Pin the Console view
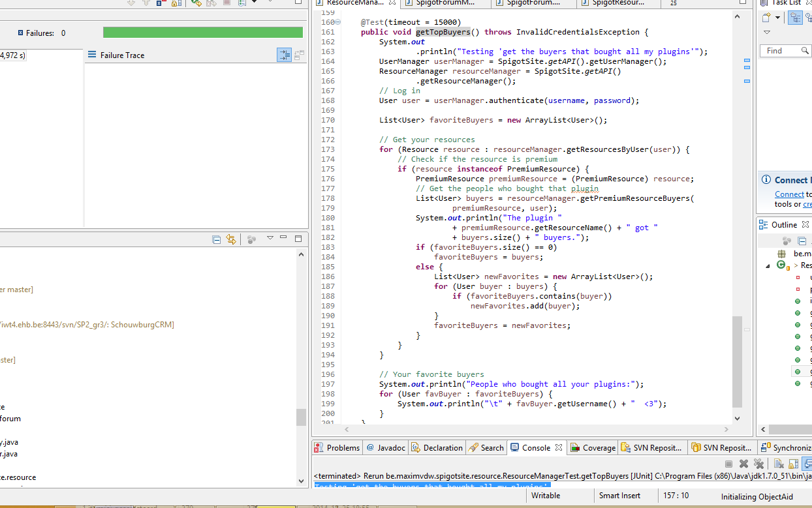812x508 pixels. click(x=807, y=464)
